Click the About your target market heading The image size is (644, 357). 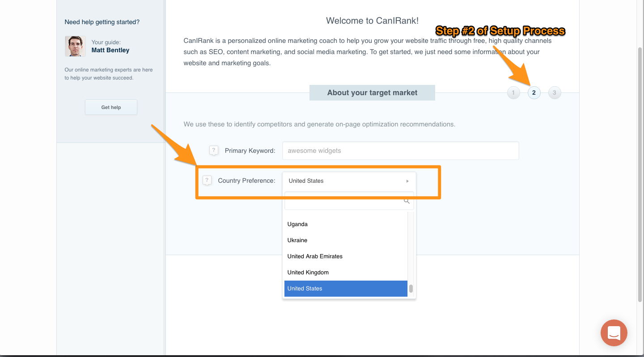tap(372, 92)
